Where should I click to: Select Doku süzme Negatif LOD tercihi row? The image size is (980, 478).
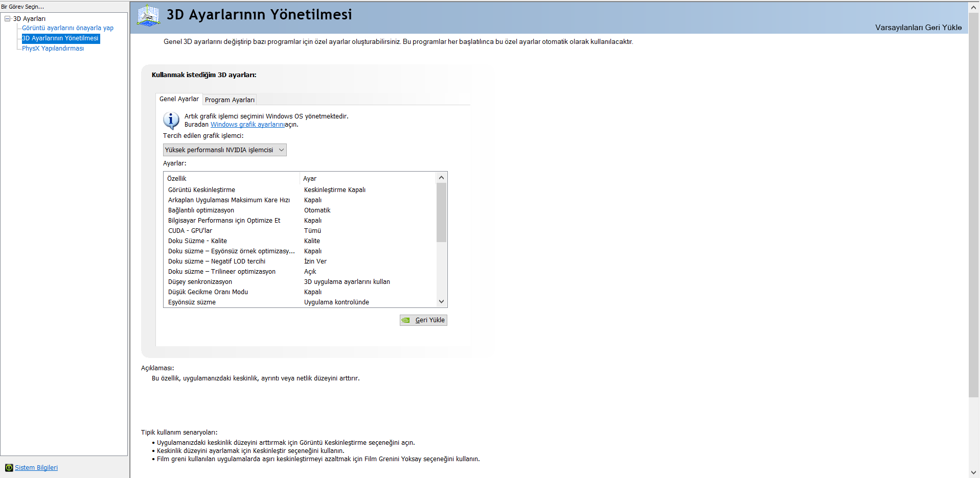[x=300, y=261]
